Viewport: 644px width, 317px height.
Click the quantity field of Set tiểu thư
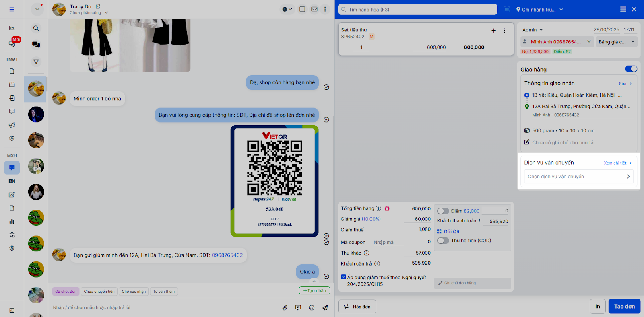(x=361, y=47)
